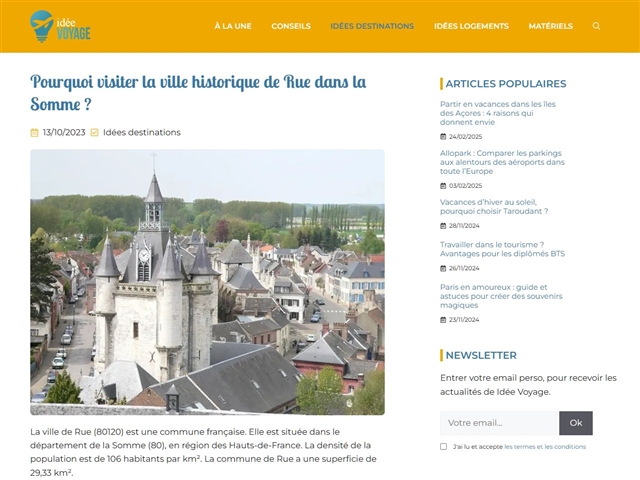Read the Taroudant winter holidays article
Viewport: 640px width, 480px height.
coord(494,206)
